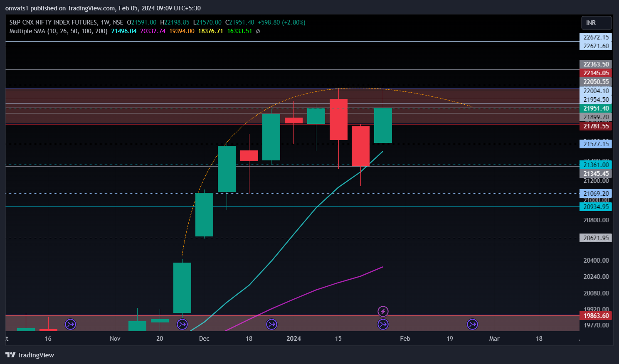Select the tall green candle above 20 label

182,288
